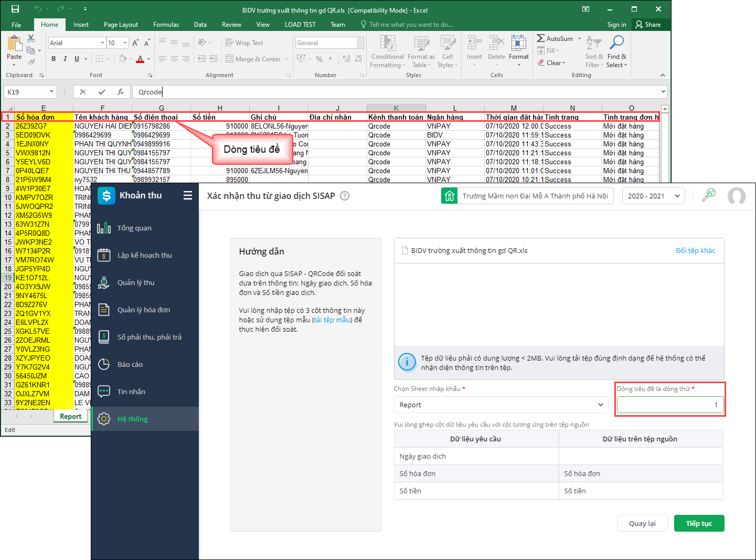
Task: Switch to the Page Layout ribbon tab
Action: click(121, 25)
